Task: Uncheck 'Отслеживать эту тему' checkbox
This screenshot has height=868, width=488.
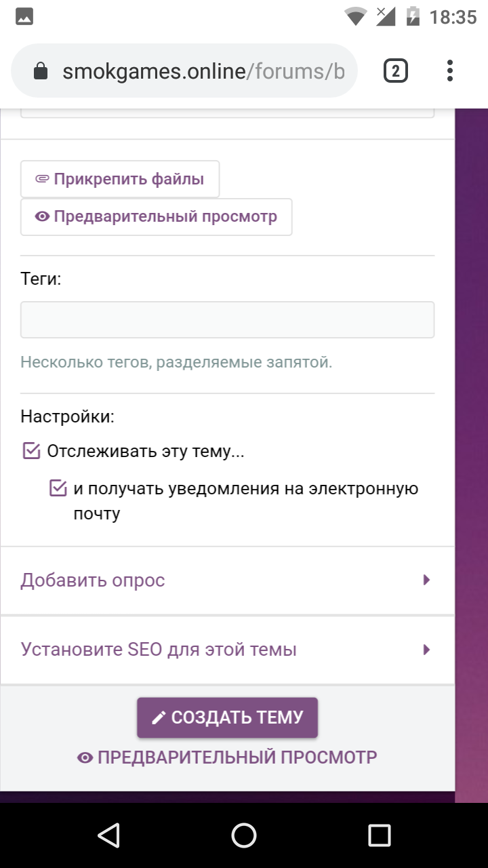Action: [32, 451]
